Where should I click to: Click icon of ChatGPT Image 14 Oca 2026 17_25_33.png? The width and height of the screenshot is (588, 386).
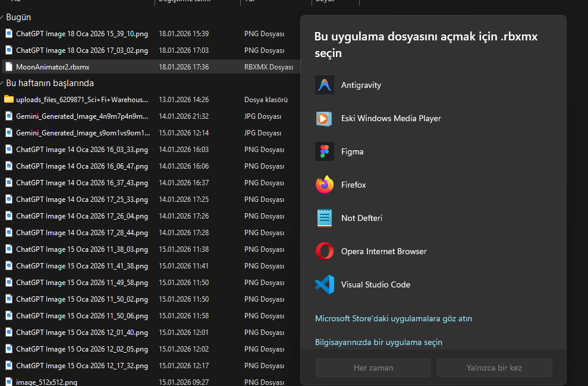pyautogui.click(x=9, y=199)
